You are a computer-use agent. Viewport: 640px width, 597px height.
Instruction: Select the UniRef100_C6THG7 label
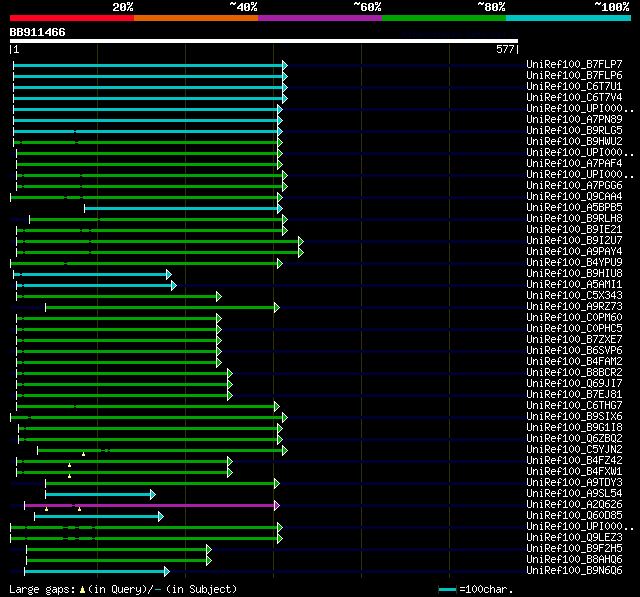click(x=574, y=406)
